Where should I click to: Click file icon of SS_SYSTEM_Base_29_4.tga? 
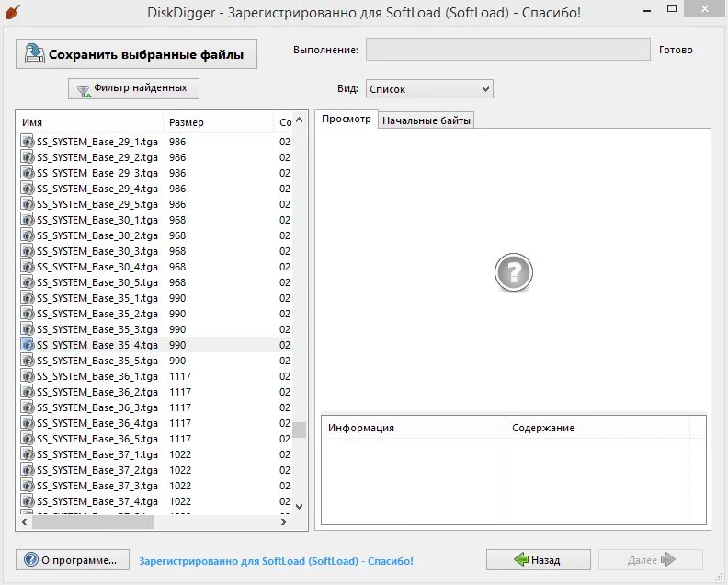[28, 189]
